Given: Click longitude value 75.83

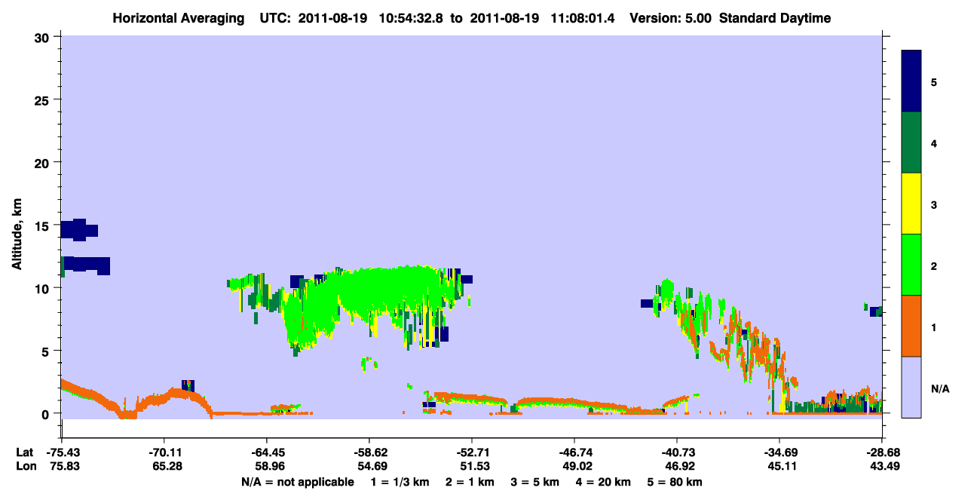Looking at the screenshot, I should pos(62,467).
